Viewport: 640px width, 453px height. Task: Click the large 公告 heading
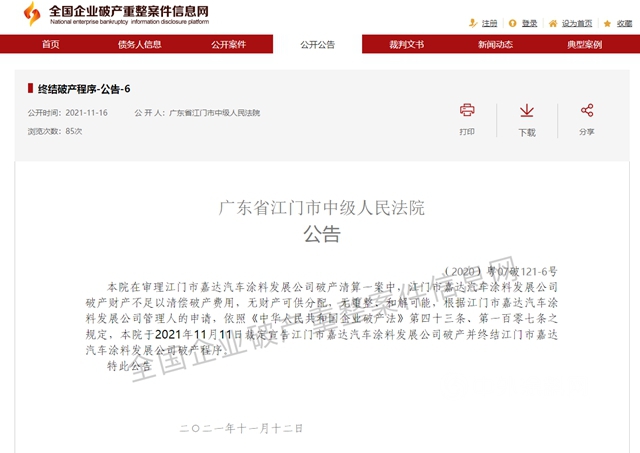[x=322, y=234]
